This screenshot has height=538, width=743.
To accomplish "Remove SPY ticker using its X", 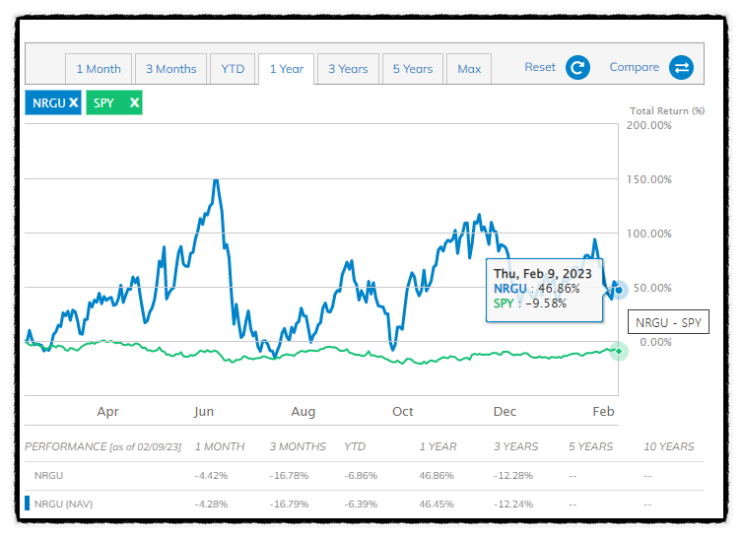I will tap(135, 102).
